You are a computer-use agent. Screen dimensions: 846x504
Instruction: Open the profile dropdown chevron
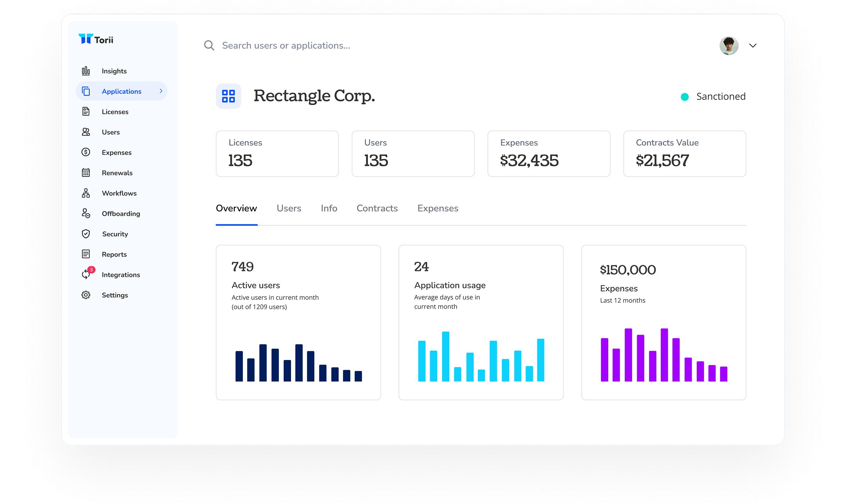(752, 45)
